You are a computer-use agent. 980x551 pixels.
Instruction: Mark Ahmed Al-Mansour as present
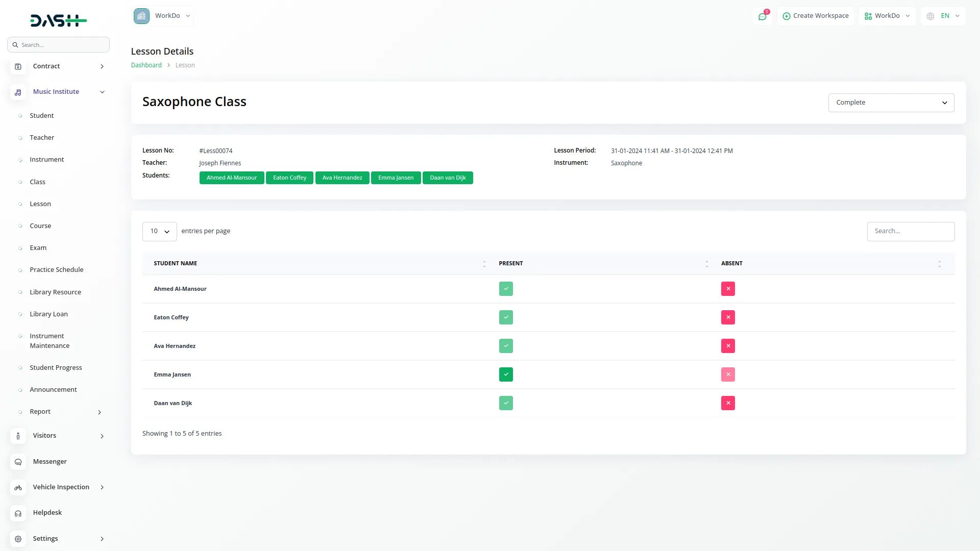[505, 289]
